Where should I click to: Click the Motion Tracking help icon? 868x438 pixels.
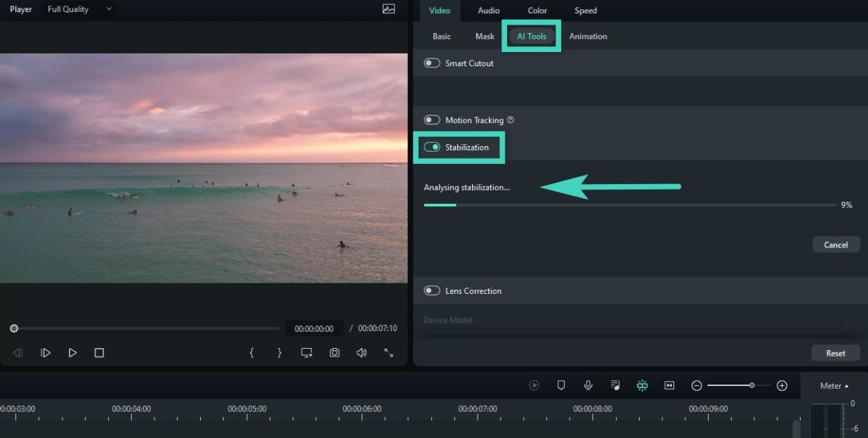click(x=511, y=120)
